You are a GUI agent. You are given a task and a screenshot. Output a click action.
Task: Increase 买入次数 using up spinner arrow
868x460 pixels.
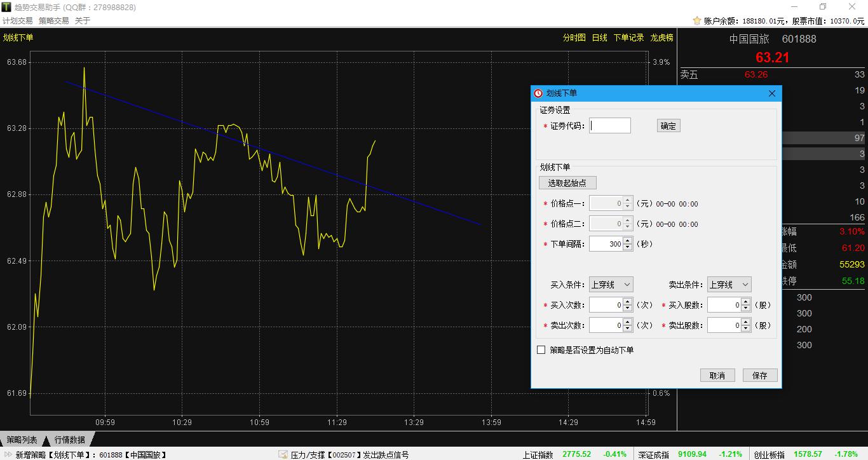tap(628, 302)
